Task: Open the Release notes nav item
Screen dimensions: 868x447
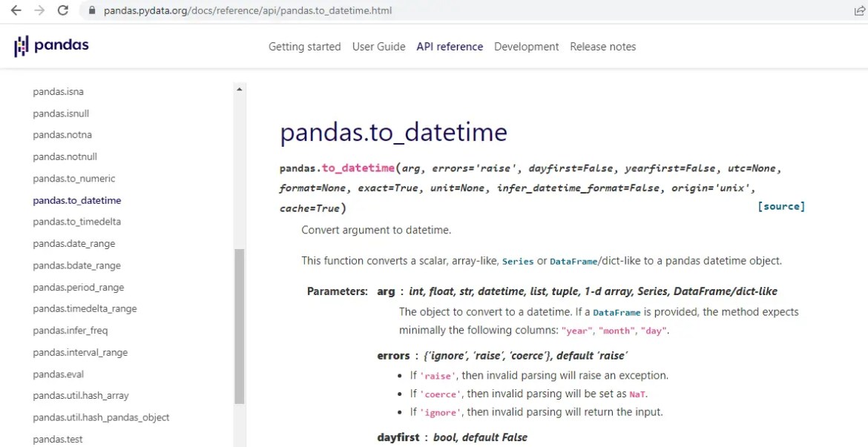Action: pyautogui.click(x=603, y=47)
